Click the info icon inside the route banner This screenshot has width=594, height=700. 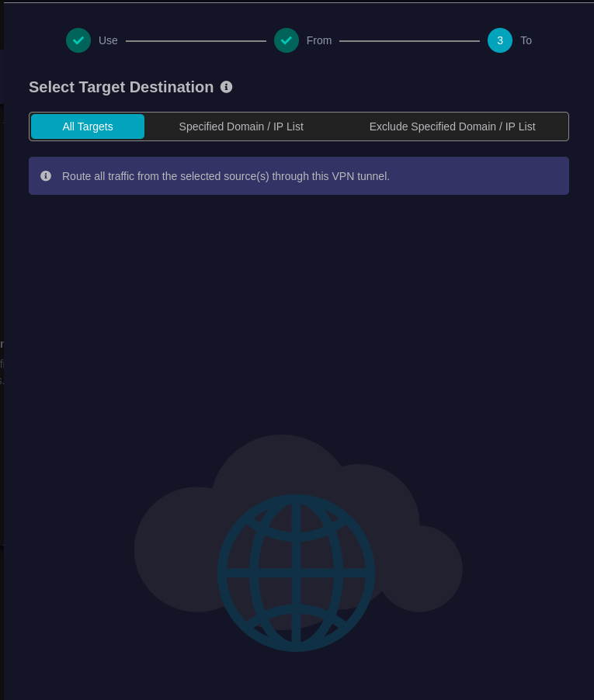pyautogui.click(x=46, y=176)
